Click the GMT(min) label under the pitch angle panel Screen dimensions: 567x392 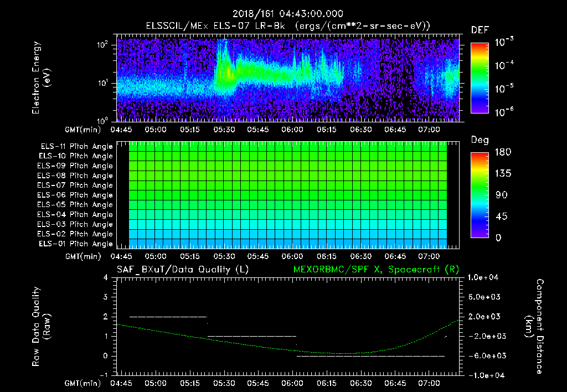tap(83, 257)
